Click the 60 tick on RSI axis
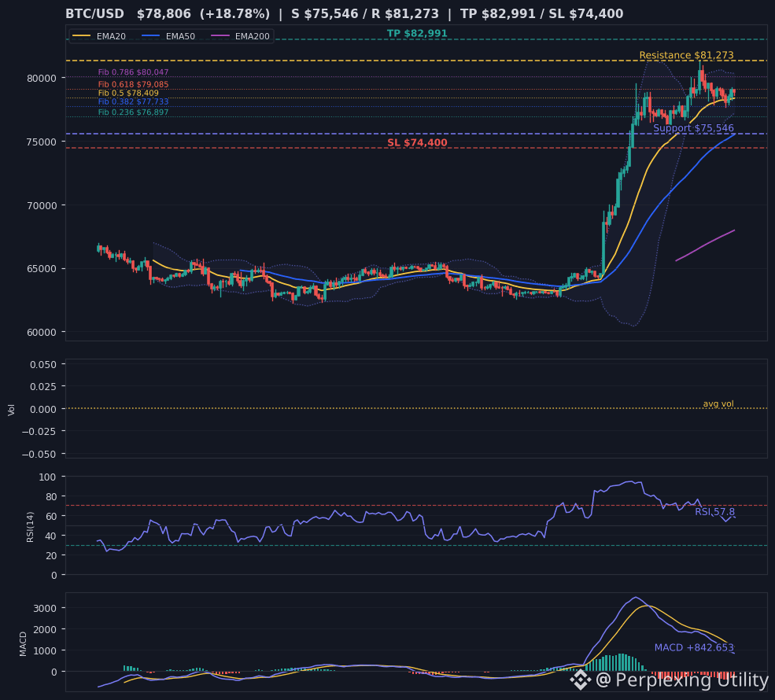 51,516
